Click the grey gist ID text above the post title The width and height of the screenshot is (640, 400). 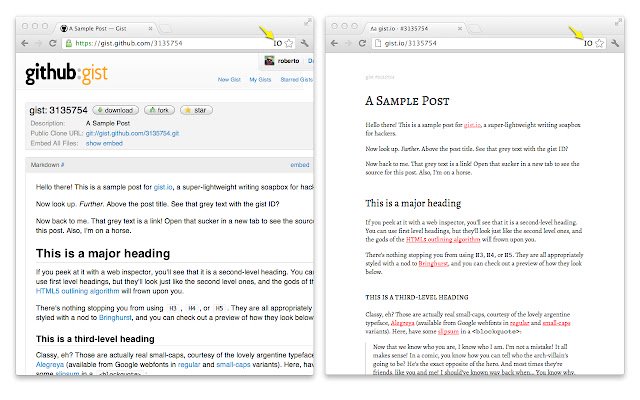[380, 77]
